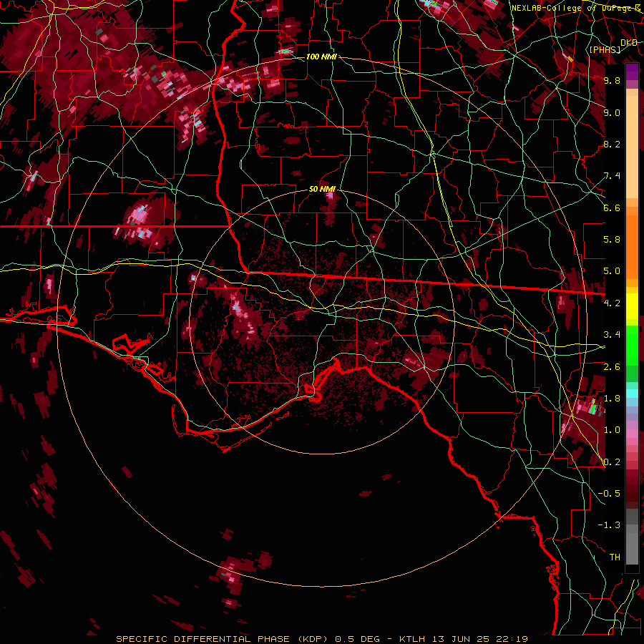Select the gray bottom band of the color bar

(632, 548)
